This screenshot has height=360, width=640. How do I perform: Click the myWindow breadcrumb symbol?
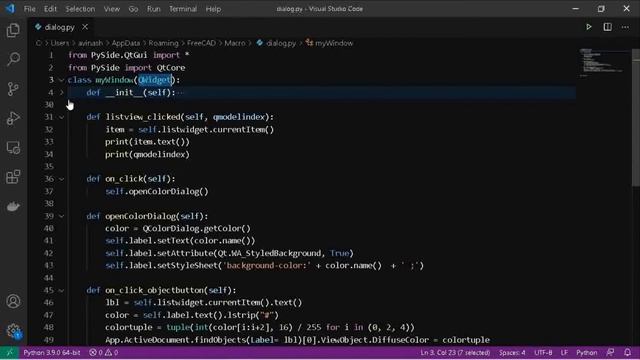[x=333, y=43]
